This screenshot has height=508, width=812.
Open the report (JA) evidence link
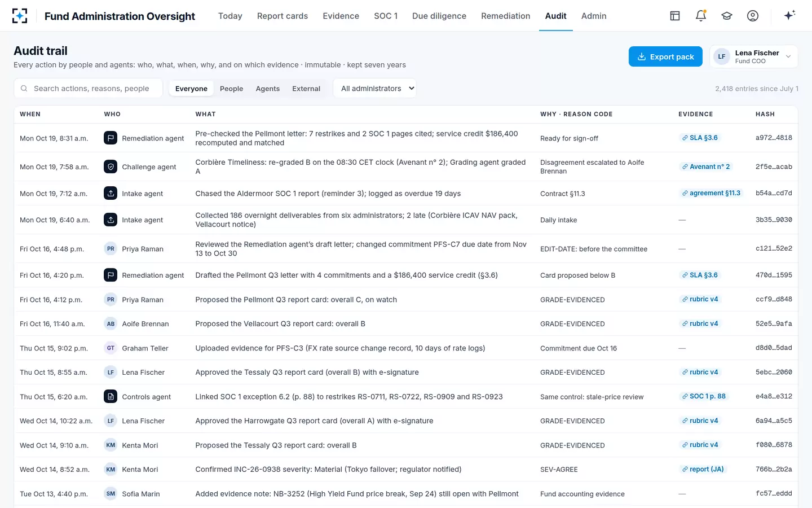coord(703,469)
